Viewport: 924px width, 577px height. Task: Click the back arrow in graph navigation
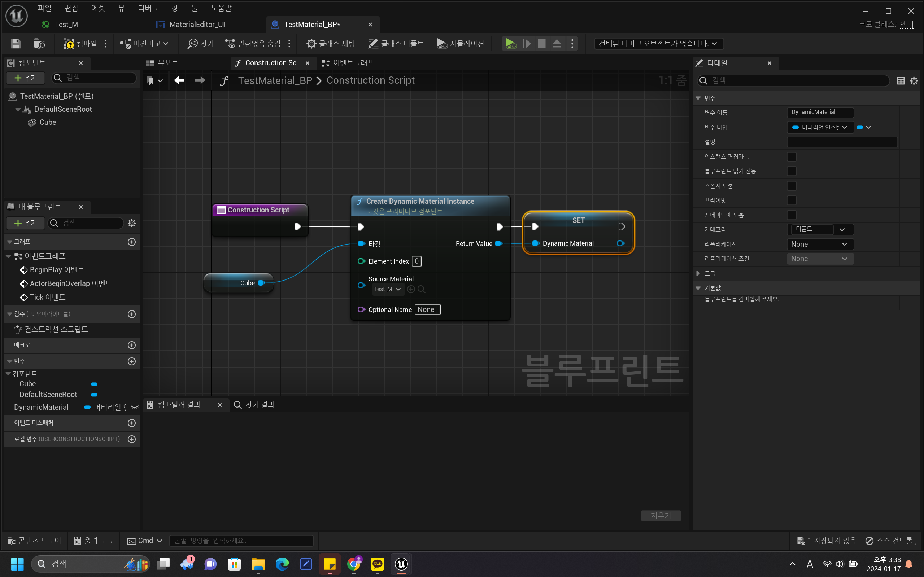pos(179,80)
